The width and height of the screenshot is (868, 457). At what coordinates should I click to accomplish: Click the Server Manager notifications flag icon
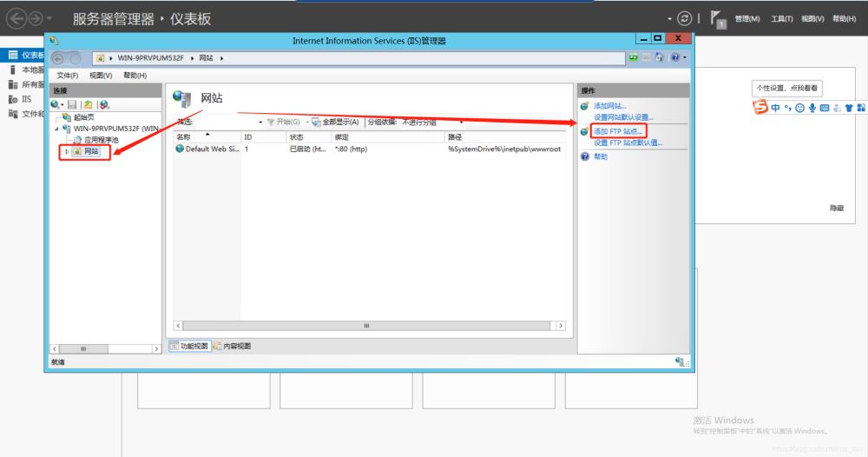[718, 19]
